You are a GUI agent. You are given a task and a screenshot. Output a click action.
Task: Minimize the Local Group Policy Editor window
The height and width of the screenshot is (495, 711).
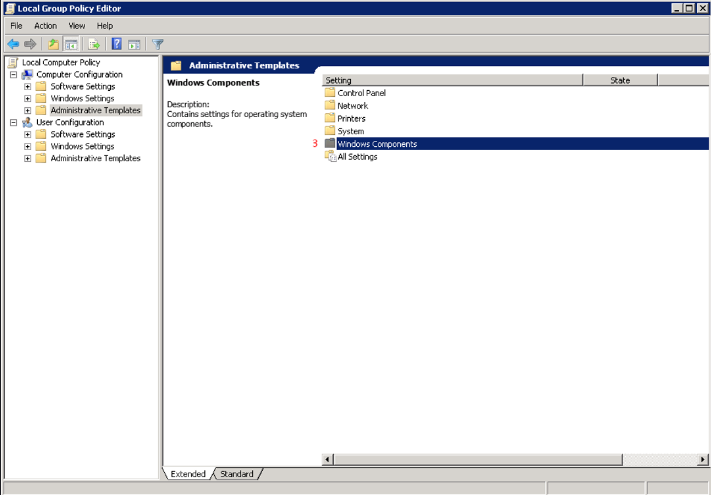click(677, 8)
